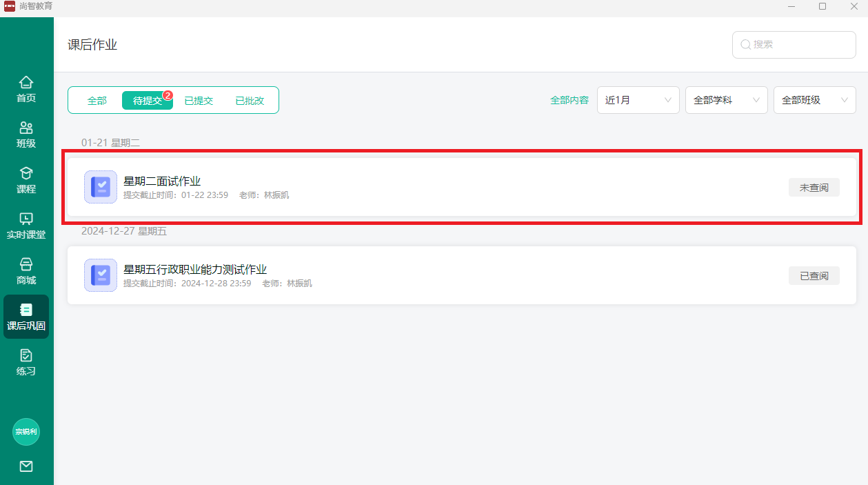The width and height of the screenshot is (868, 485).
Task: Open the mail inbox icon
Action: [26, 466]
